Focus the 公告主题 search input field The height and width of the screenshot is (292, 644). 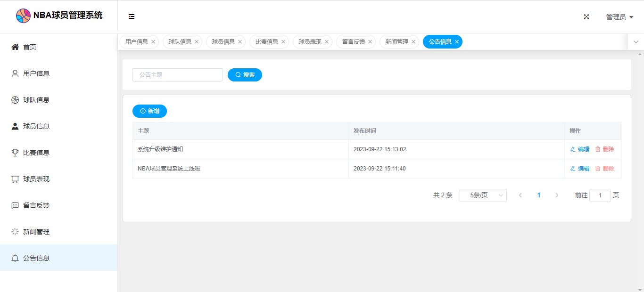(177, 75)
